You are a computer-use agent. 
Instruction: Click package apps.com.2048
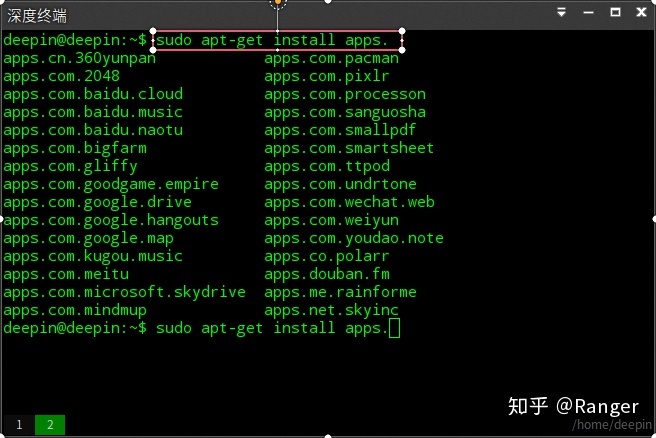62,76
